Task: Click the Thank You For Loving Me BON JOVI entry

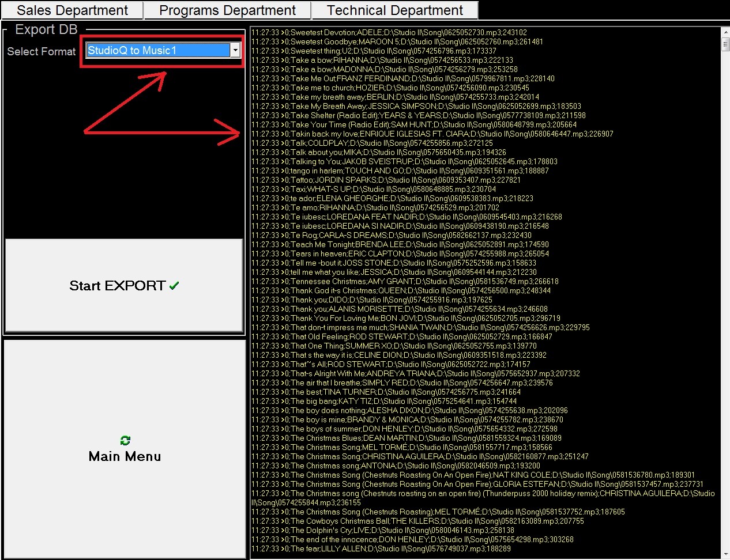Action: [x=405, y=318]
